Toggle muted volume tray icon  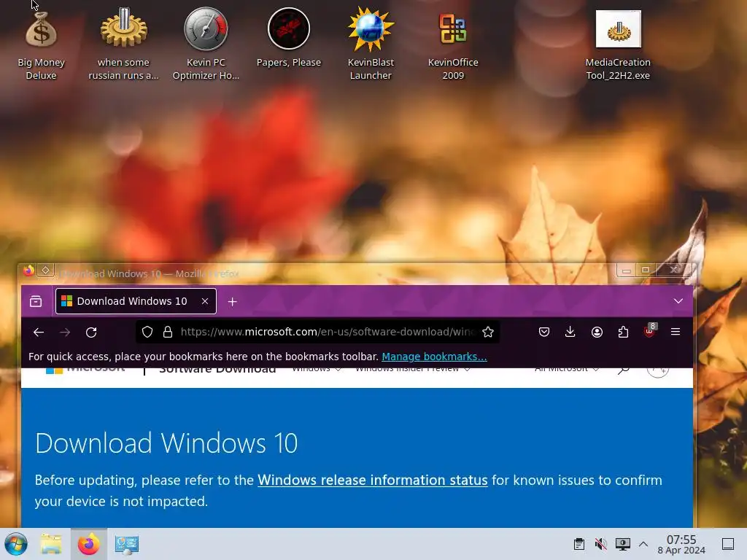[601, 544]
